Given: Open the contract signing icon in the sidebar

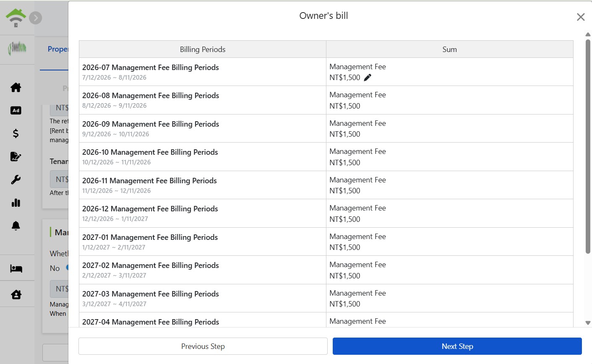Looking at the screenshot, I should 16,156.
